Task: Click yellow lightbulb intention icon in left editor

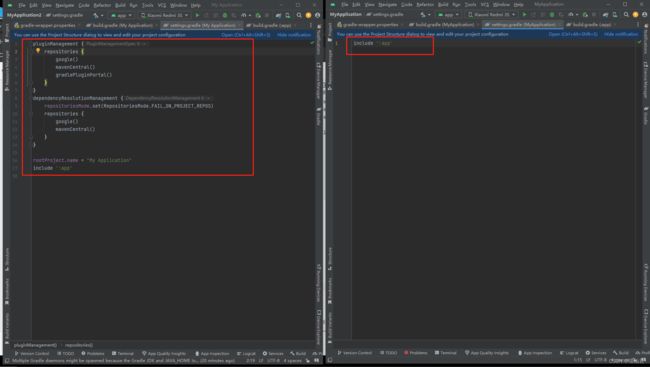Action: (x=38, y=51)
